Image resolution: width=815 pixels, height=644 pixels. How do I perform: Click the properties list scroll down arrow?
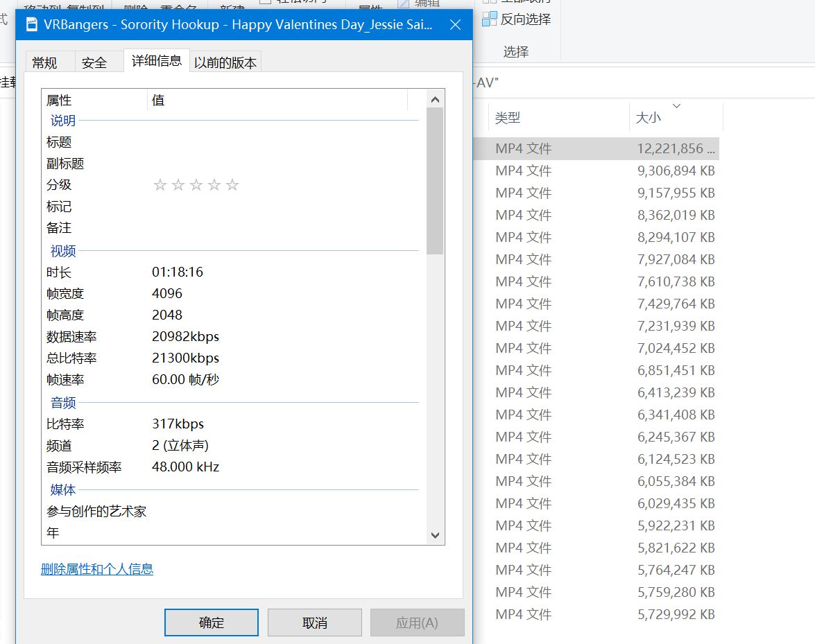[436, 535]
